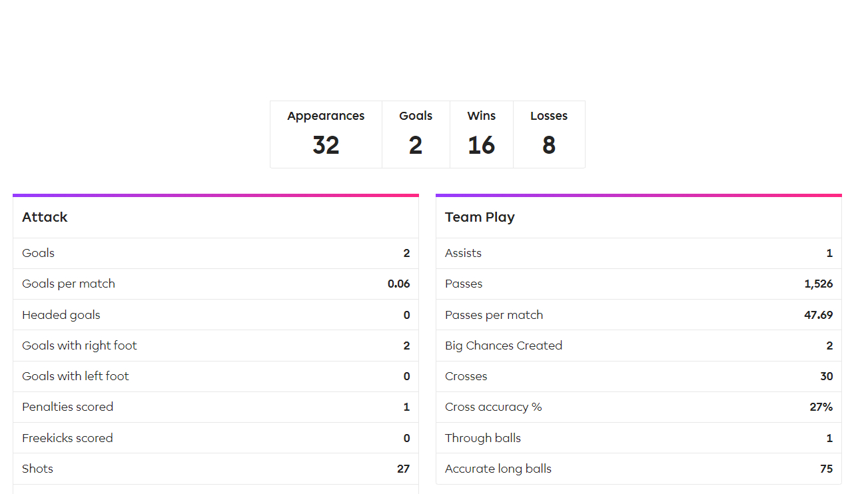Image resolution: width=868 pixels, height=494 pixels.
Task: Click the Losses summary box showing 8
Action: pyautogui.click(x=549, y=134)
